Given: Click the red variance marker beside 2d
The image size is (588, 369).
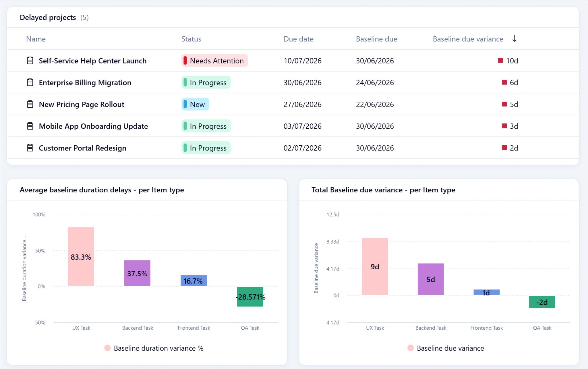Looking at the screenshot, I should 504,148.
